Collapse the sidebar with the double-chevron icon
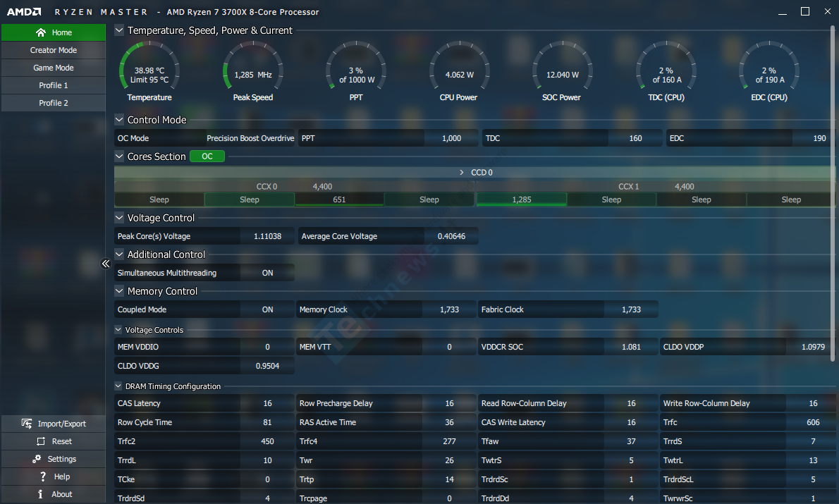Screen dimensions: 839x504 coord(106,263)
